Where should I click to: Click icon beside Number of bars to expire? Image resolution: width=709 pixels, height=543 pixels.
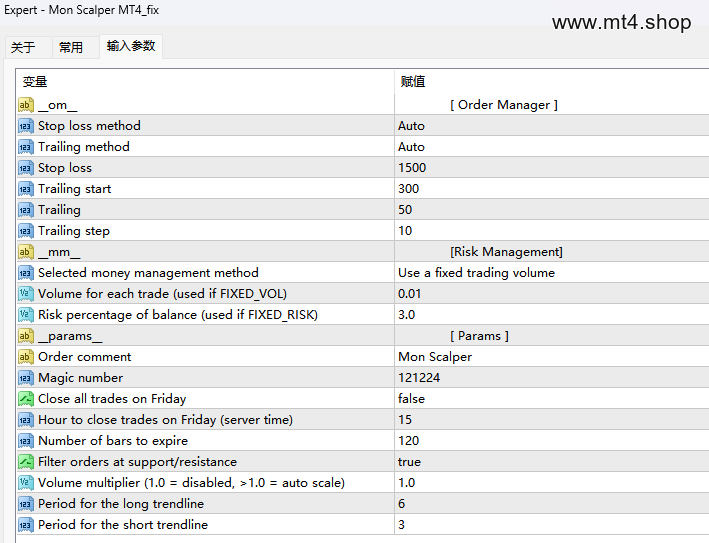coord(26,441)
